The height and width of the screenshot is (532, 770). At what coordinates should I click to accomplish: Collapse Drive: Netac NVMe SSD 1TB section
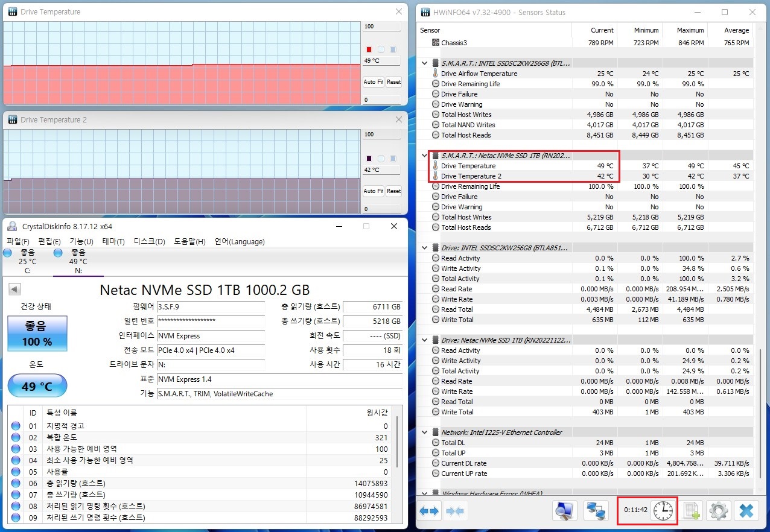(425, 340)
